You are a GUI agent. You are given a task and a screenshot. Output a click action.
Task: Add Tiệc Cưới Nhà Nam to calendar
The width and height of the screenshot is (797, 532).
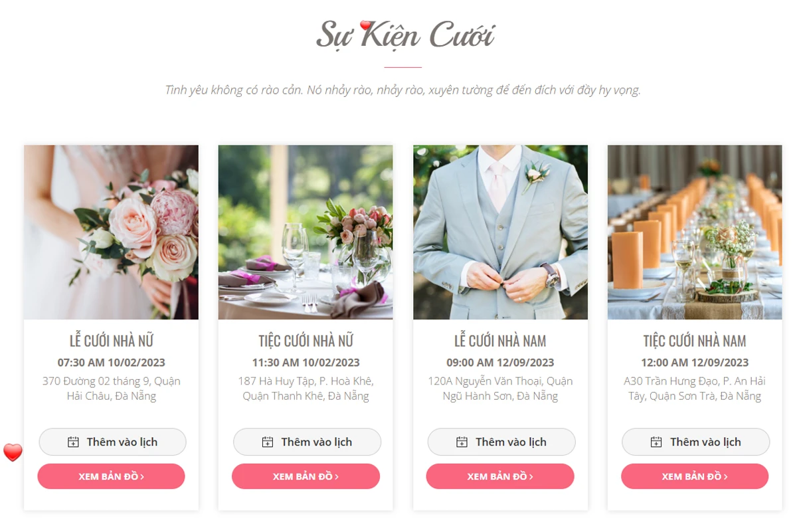695,442
